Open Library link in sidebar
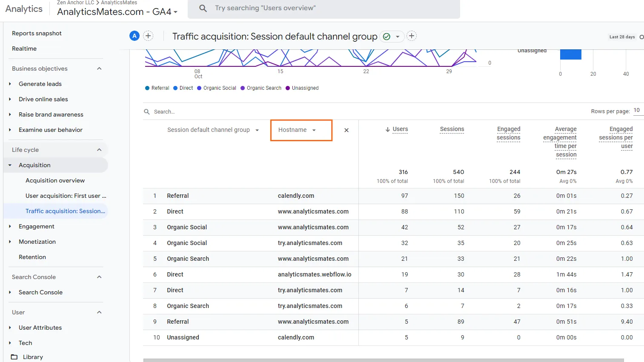Viewport: 644px width, 362px height. click(33, 357)
